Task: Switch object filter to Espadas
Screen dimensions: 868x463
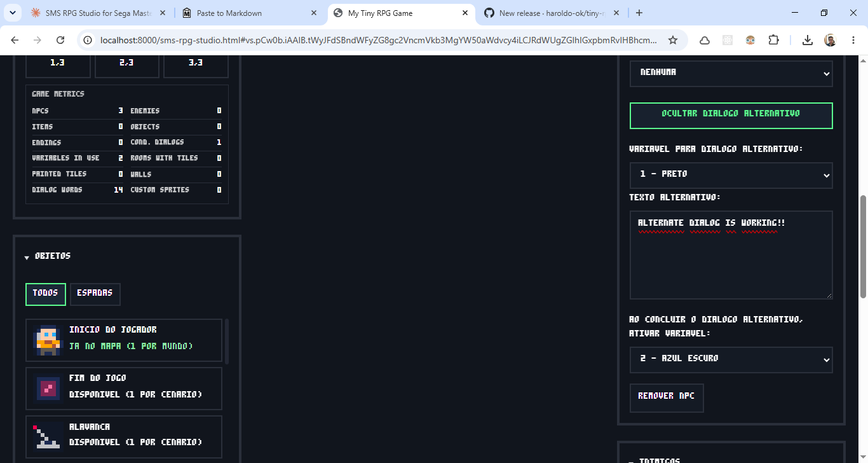Action: 95,294
